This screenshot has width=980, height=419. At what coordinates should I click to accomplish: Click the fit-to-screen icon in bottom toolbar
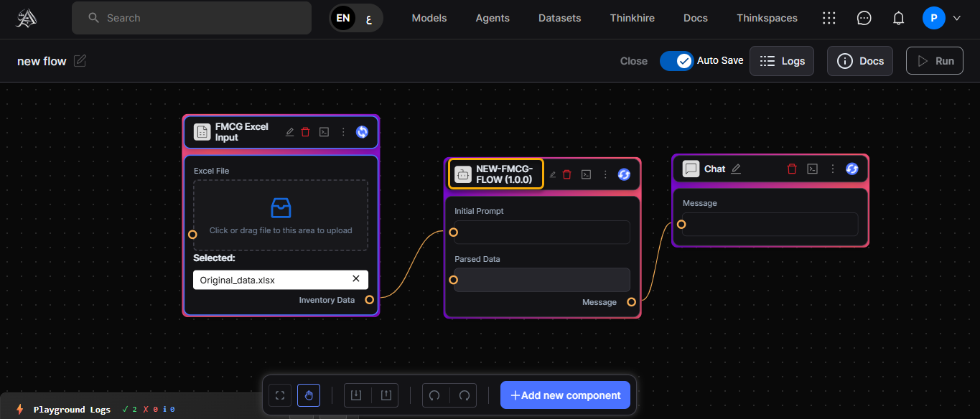coord(280,395)
